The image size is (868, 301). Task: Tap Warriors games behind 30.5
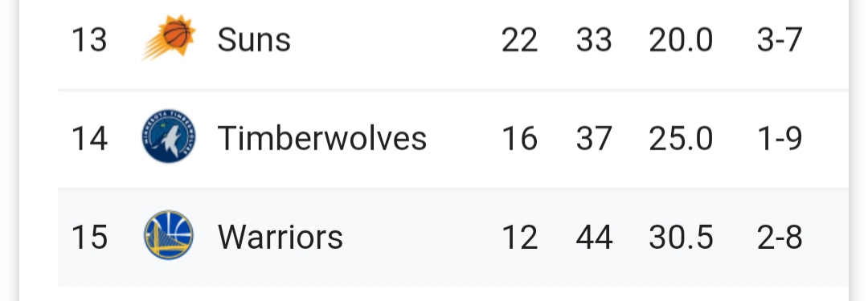(681, 237)
